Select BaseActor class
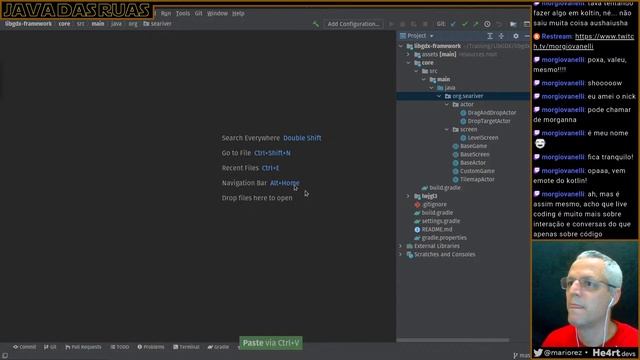Viewport: 640px width, 360px height. 469,162
